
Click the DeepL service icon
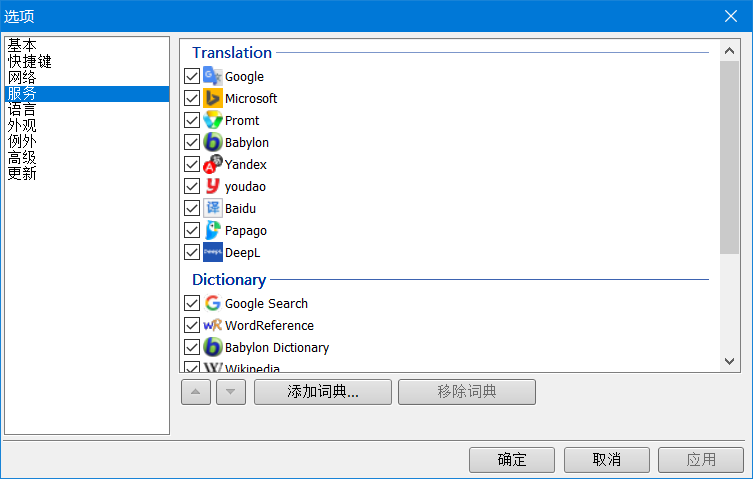(212, 252)
